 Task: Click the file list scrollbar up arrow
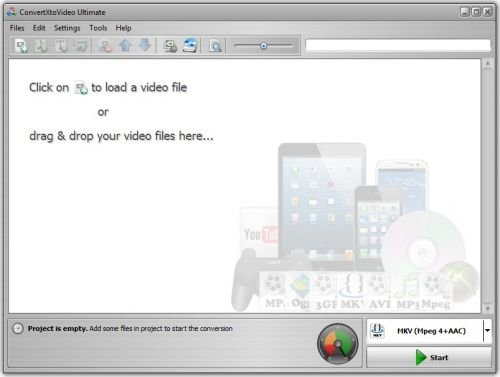(x=488, y=63)
